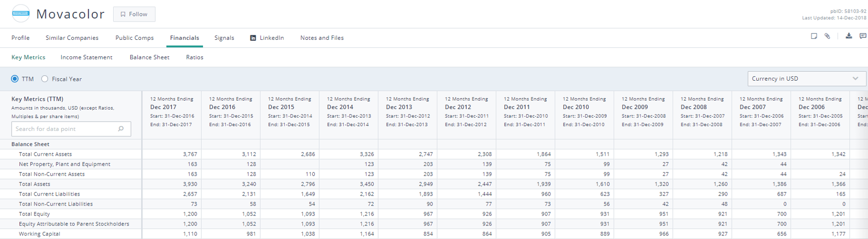Click the Movacolor company logo
Screen dimensions: 868x239
pos(21,13)
